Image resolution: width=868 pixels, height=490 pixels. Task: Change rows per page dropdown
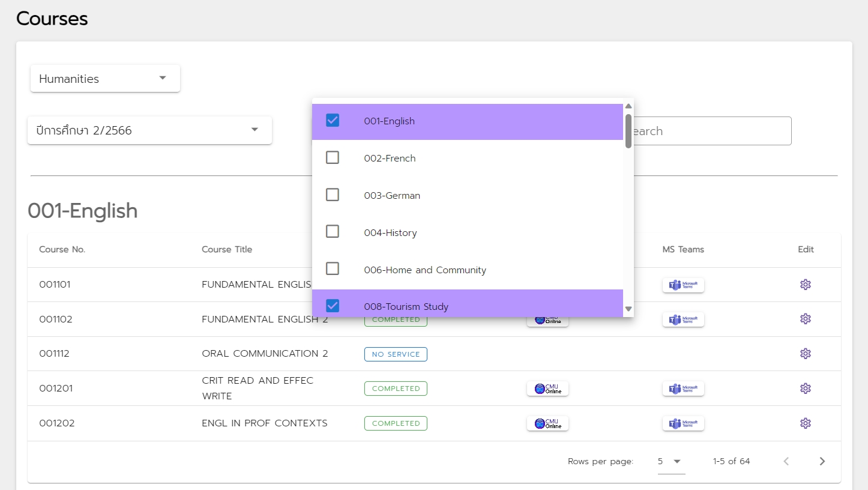tap(671, 461)
